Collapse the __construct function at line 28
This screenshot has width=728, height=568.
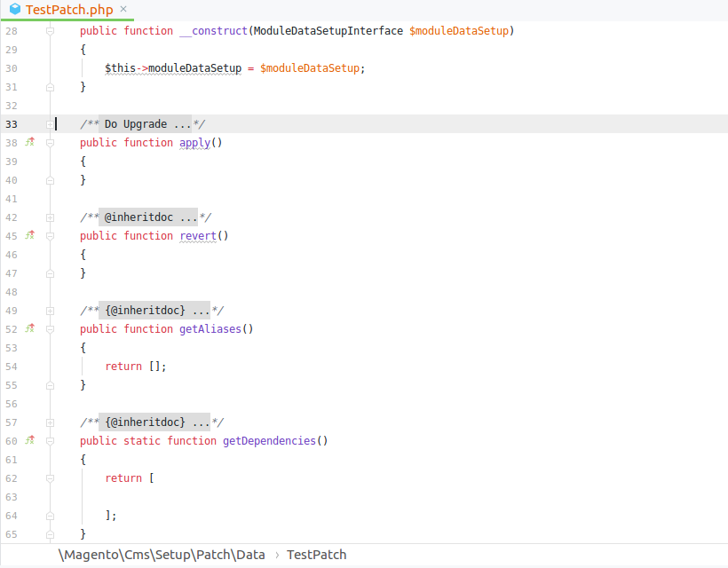[x=50, y=31]
